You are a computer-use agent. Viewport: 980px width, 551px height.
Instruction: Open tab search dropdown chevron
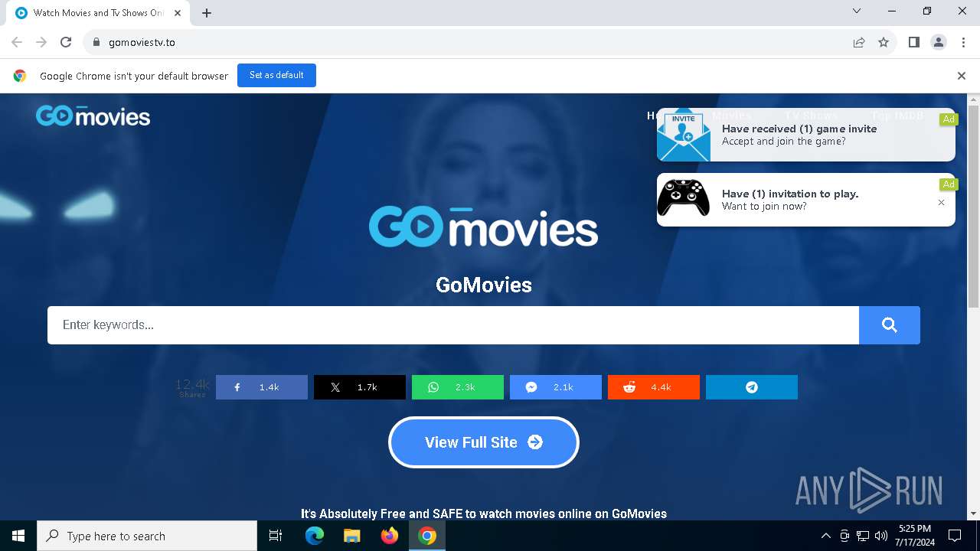pos(857,11)
